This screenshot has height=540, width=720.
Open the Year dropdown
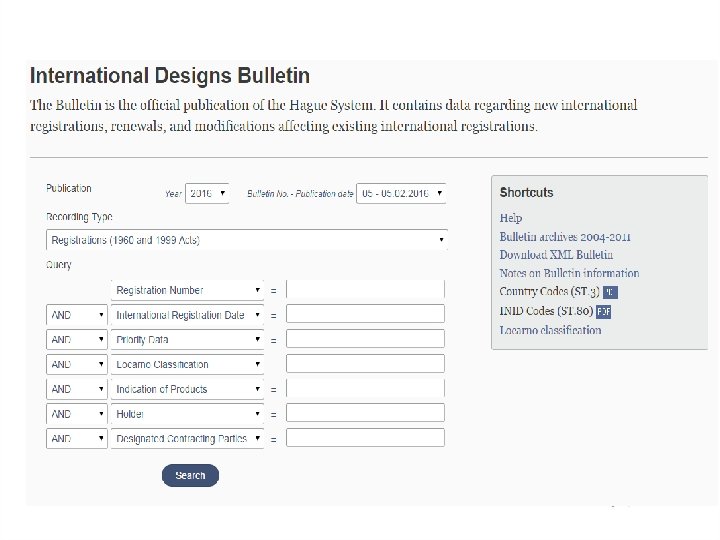(207, 193)
